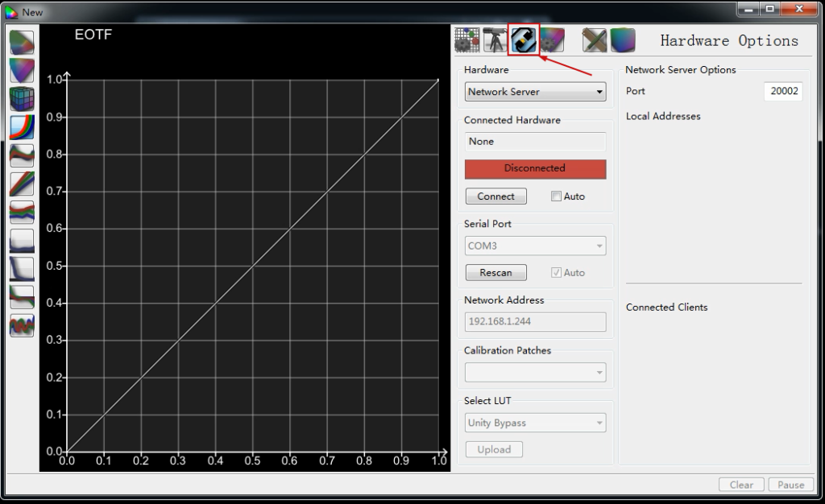This screenshot has width=825, height=504.
Task: Open the telescope probe options icon
Action: tap(495, 40)
